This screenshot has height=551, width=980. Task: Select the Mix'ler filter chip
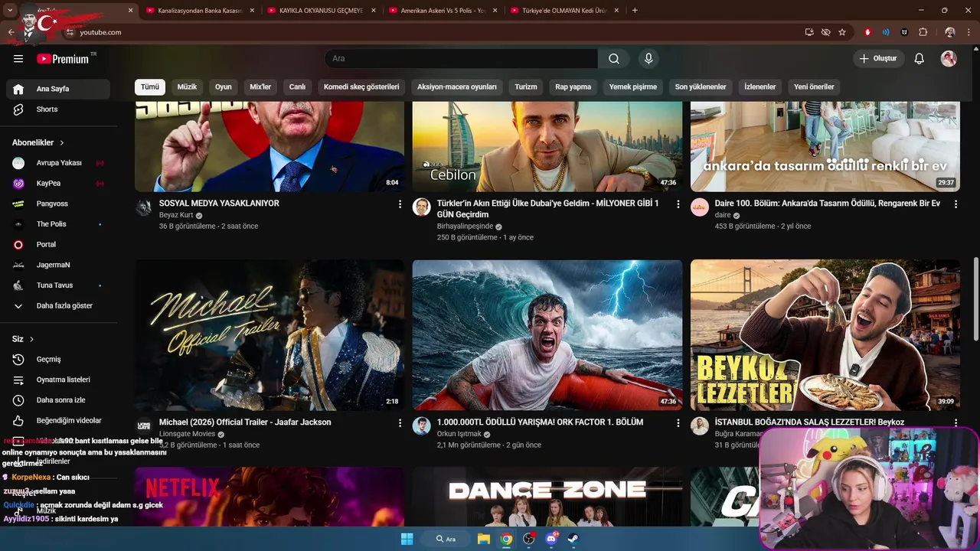pos(260,86)
